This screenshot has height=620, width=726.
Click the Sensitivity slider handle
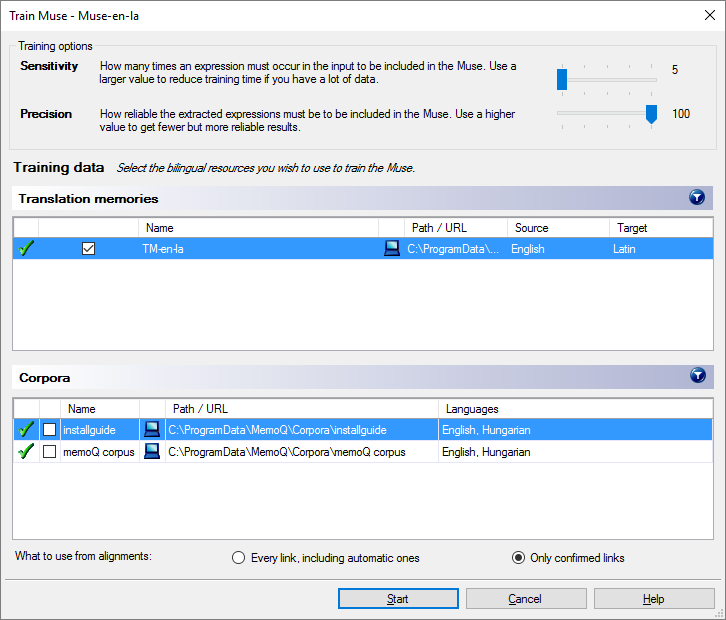[562, 79]
